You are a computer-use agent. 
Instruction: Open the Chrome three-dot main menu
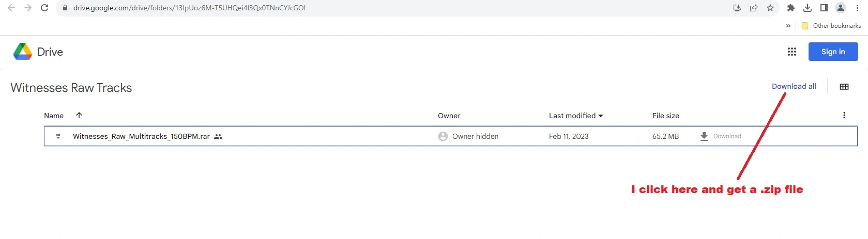pyautogui.click(x=857, y=8)
